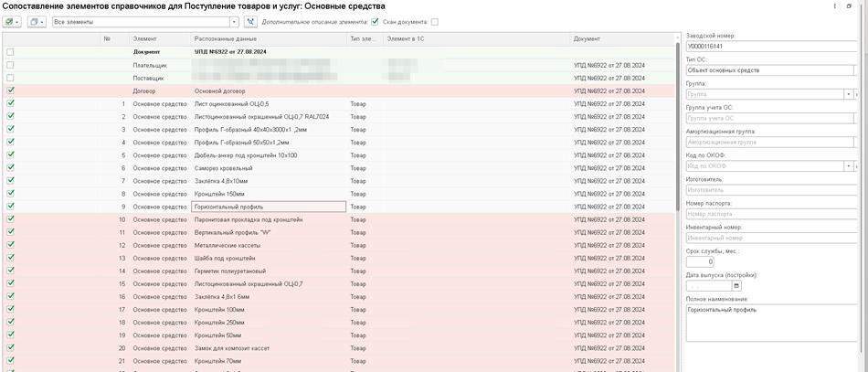Select the 'Кронштейн 250мм' cell

click(x=269, y=323)
